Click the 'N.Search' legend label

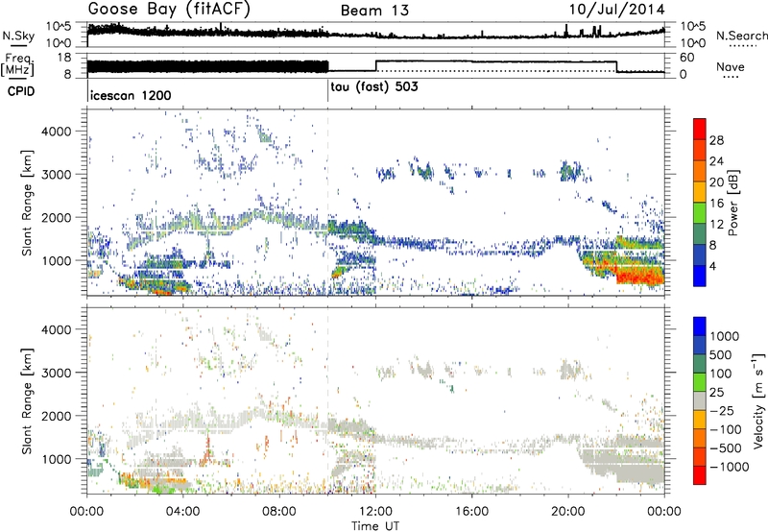(741, 36)
